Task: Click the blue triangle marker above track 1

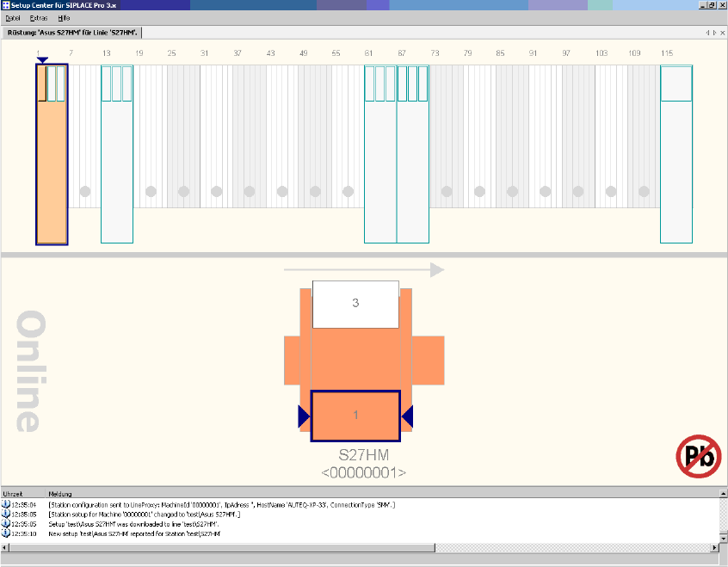Action: 41,59
